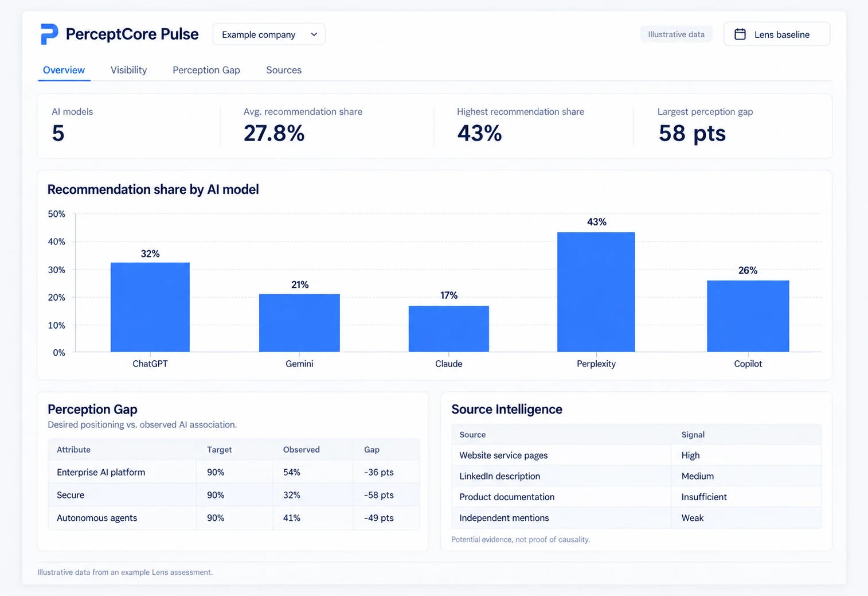The image size is (868, 596).
Task: Click the Illustrative data badge
Action: 676,34
